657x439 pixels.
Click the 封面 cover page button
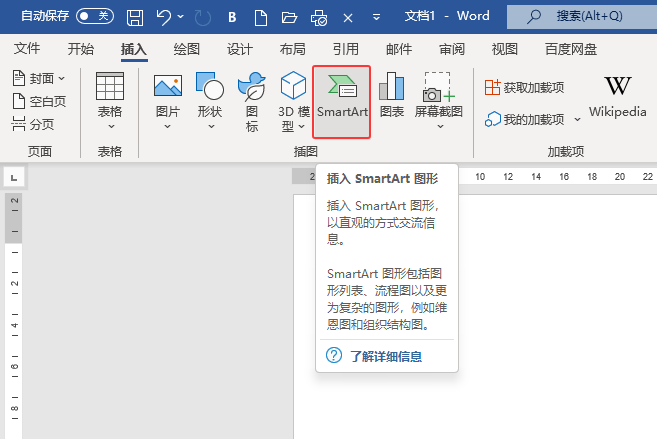click(x=34, y=78)
